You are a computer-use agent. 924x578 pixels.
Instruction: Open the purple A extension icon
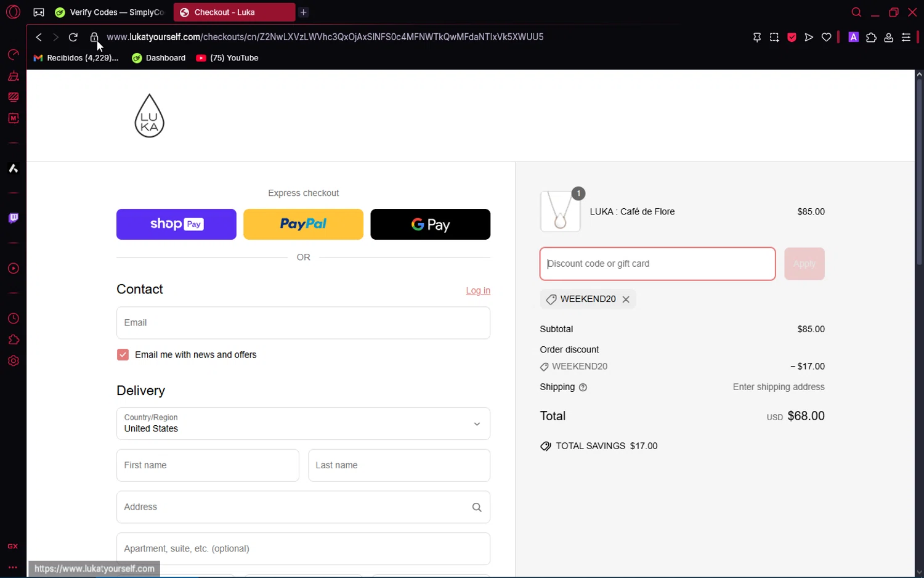pyautogui.click(x=853, y=38)
